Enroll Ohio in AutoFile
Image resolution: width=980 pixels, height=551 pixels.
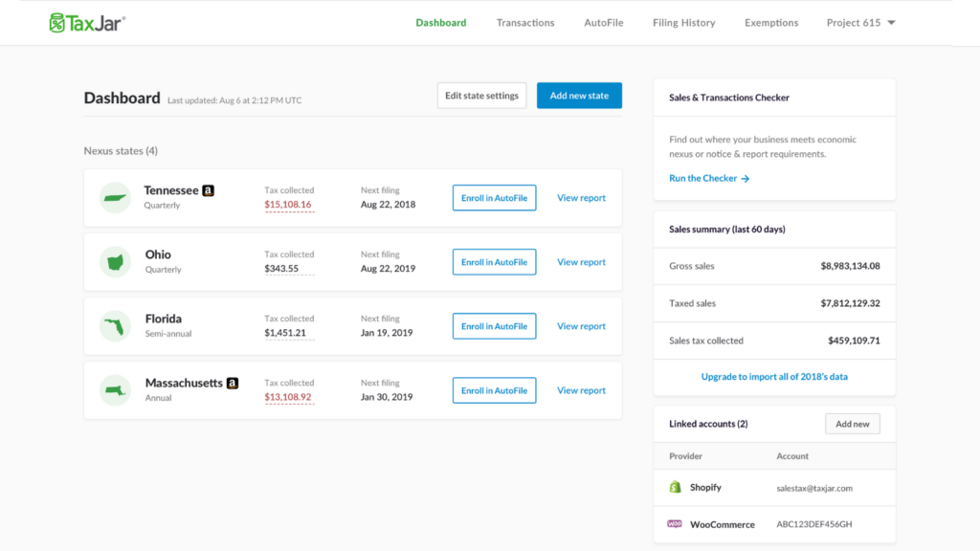coord(494,261)
